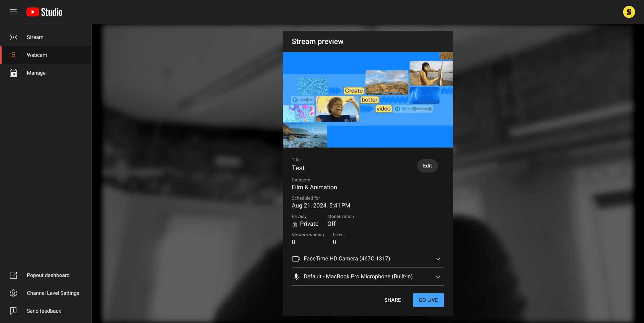Click the SHARE button
644x323 pixels.
click(x=392, y=300)
